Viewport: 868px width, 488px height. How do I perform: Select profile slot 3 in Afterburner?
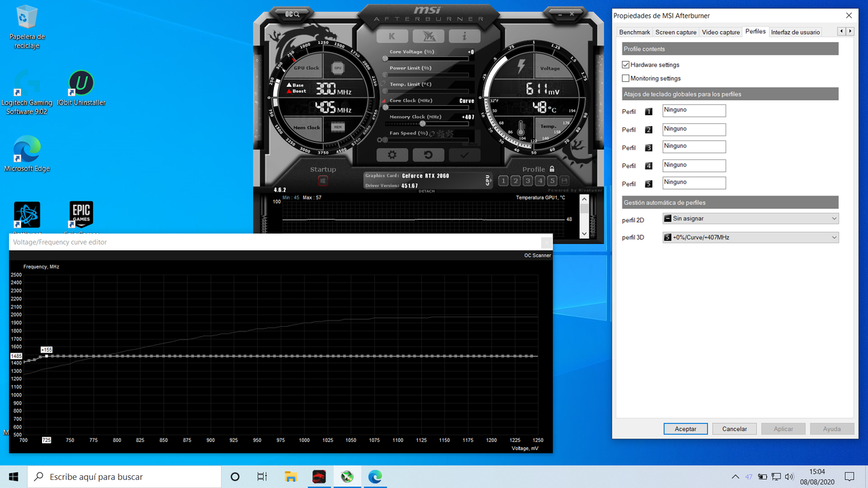coord(528,181)
